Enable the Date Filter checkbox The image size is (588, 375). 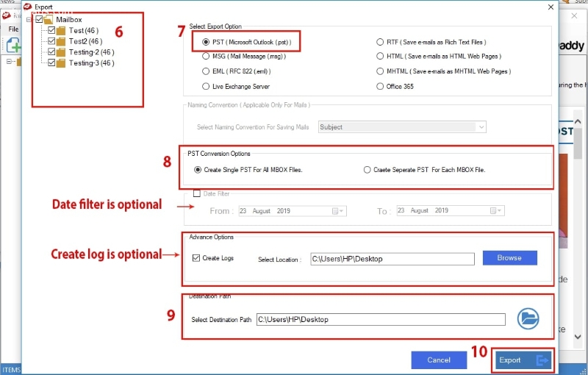click(x=196, y=194)
